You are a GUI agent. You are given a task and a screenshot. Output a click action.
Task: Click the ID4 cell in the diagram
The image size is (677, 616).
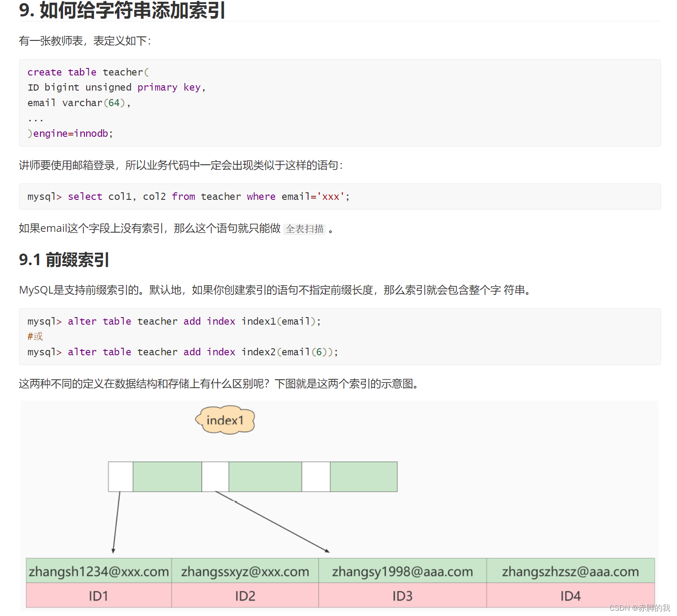coord(571,596)
